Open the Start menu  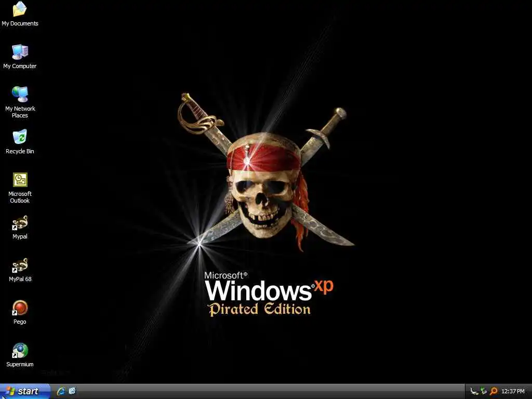tap(25, 391)
